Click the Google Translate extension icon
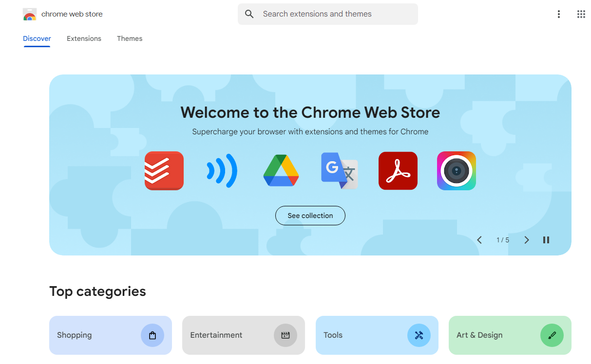Viewport: 591px width, 364px height. pos(340,171)
